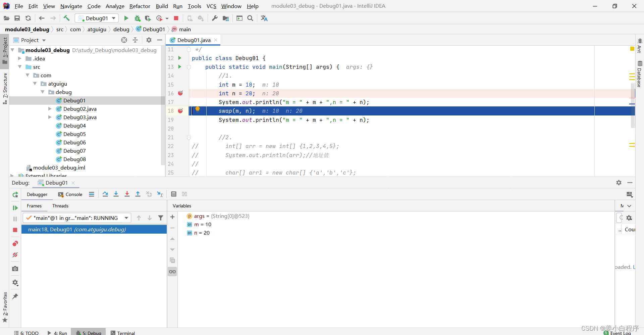
Task: Expand the .idea folder
Action: coord(20,58)
